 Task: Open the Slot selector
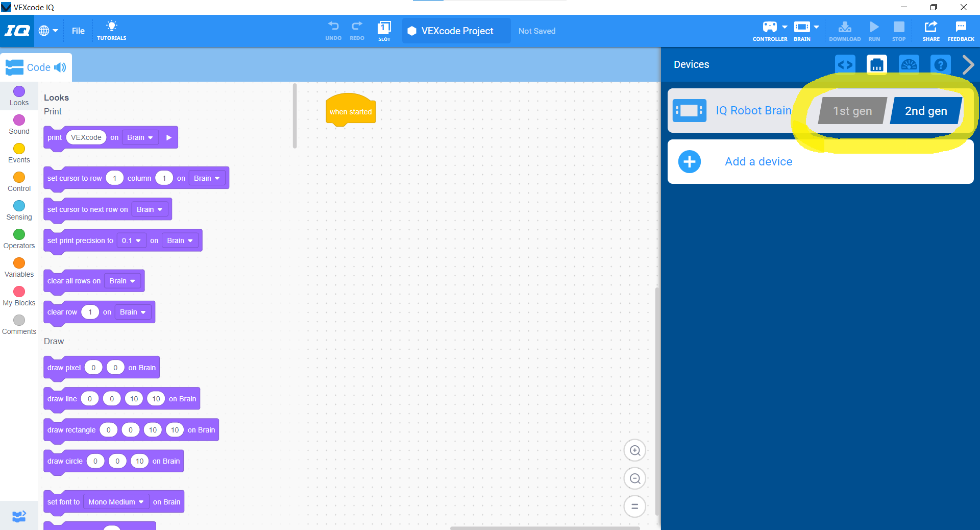click(x=384, y=30)
